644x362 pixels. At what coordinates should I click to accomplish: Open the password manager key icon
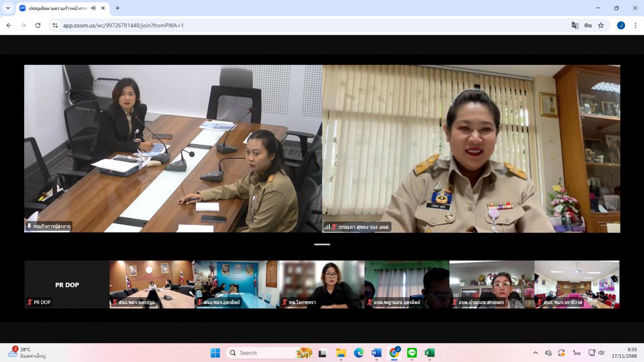(588, 25)
